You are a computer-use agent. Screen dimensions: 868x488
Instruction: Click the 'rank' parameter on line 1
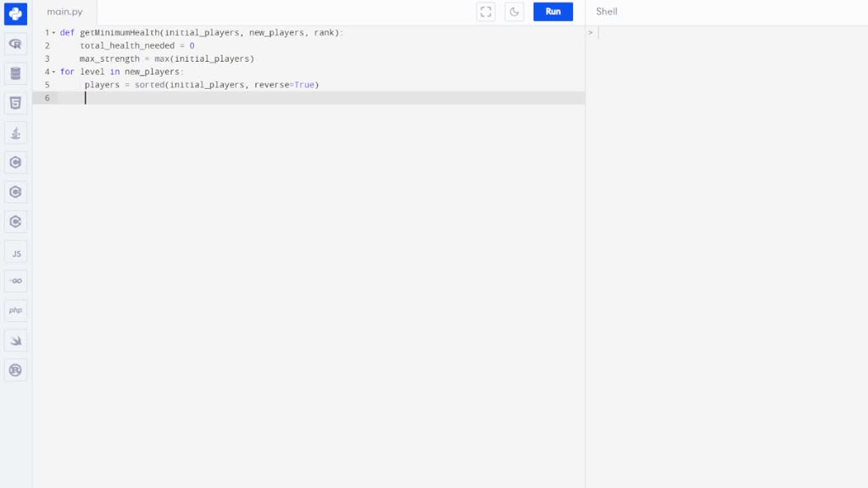324,33
